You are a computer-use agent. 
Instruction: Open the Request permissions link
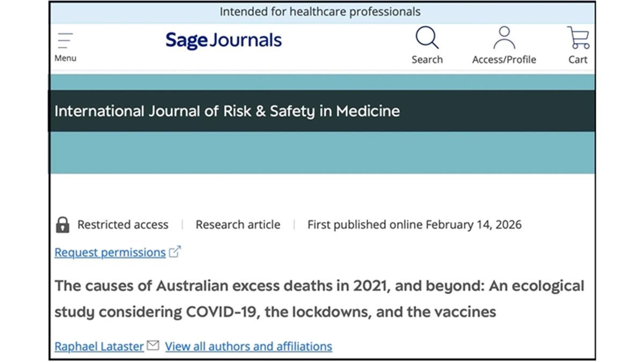pyautogui.click(x=110, y=253)
